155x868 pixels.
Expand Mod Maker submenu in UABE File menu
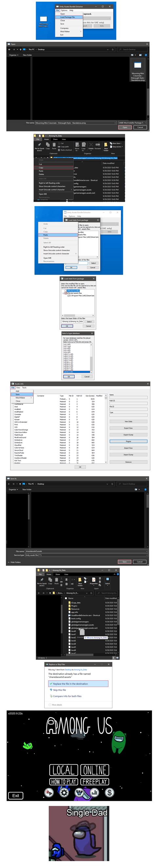69,31
